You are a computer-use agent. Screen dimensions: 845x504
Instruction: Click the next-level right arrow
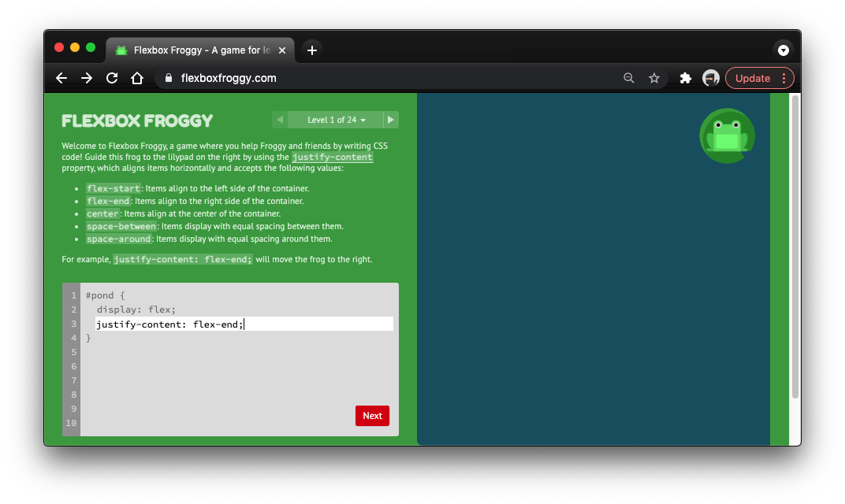point(390,119)
